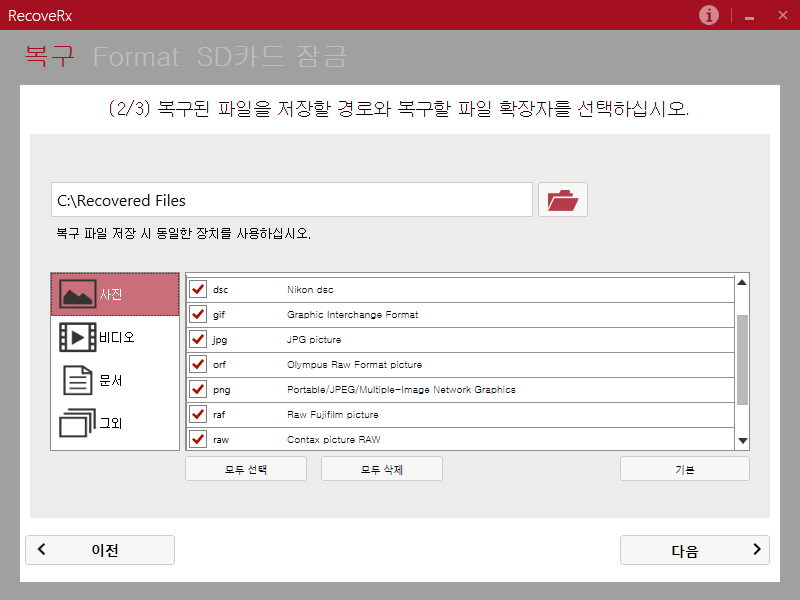Click the folder browse icon
The height and width of the screenshot is (600, 800).
(563, 200)
